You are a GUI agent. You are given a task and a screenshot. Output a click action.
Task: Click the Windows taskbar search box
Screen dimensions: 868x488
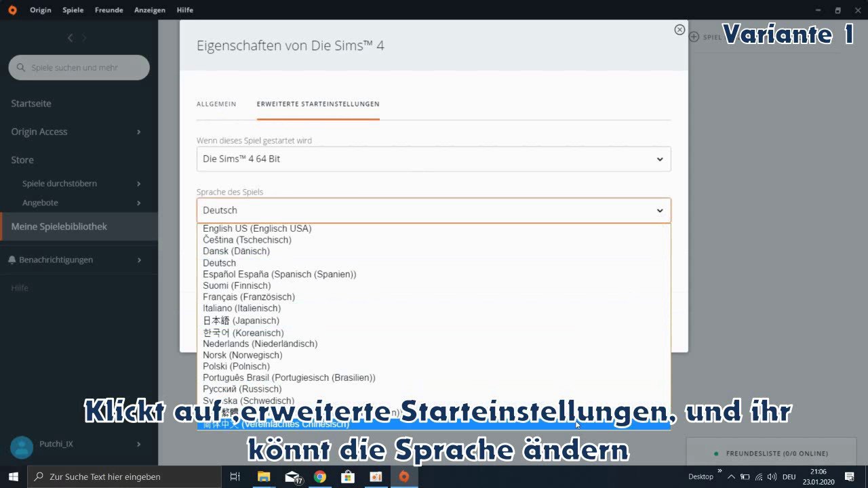[124, 476]
